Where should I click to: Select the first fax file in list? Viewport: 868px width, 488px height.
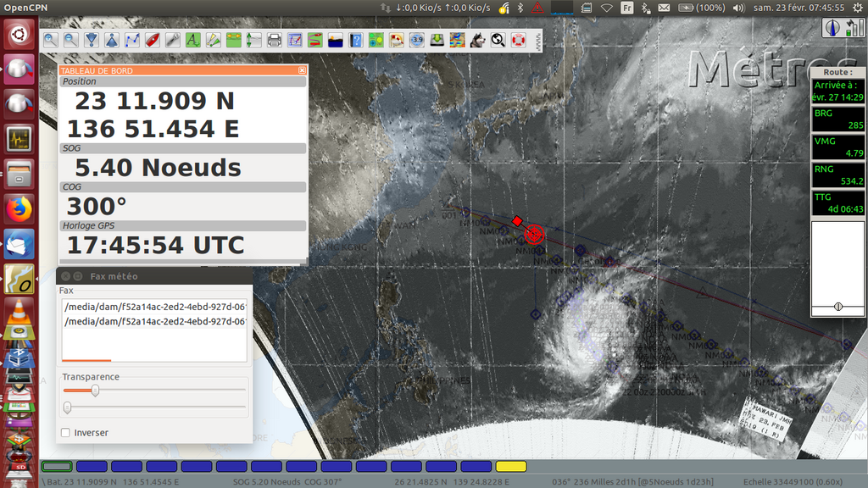(154, 306)
